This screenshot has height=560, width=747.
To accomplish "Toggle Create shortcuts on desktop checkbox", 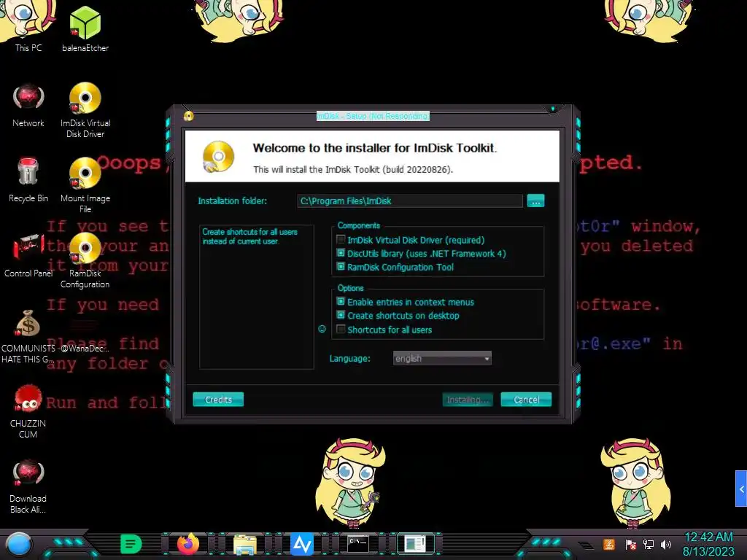I will (341, 315).
